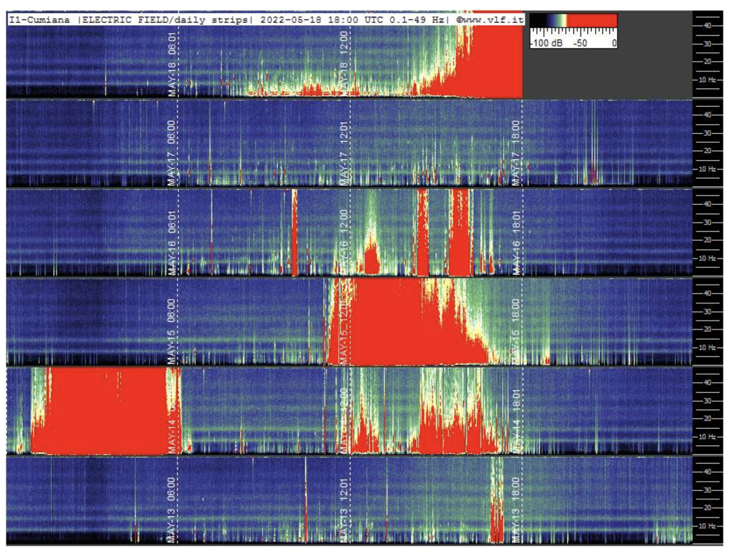
Task: Select the MAY-15 18:00 time marker
Action: coord(516,332)
